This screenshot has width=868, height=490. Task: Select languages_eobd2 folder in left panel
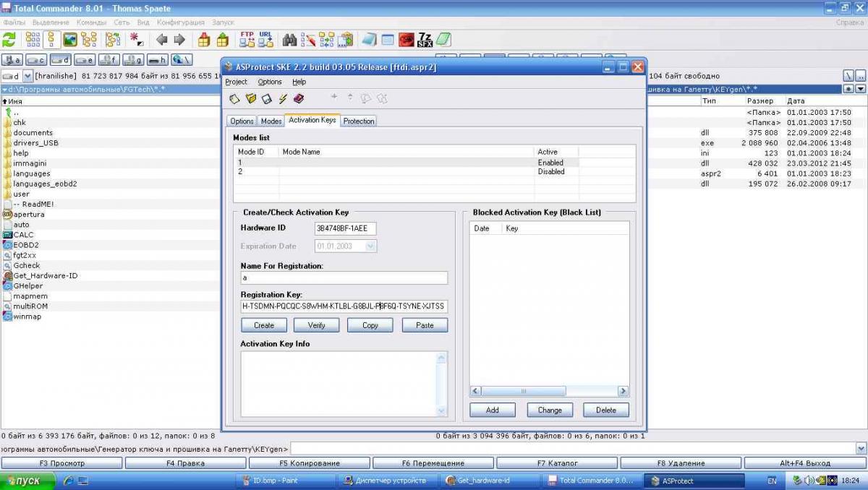coord(39,184)
